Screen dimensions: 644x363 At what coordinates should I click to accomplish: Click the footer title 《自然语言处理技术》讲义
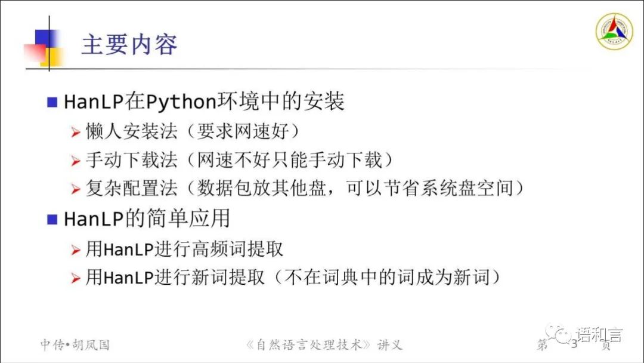tap(324, 344)
